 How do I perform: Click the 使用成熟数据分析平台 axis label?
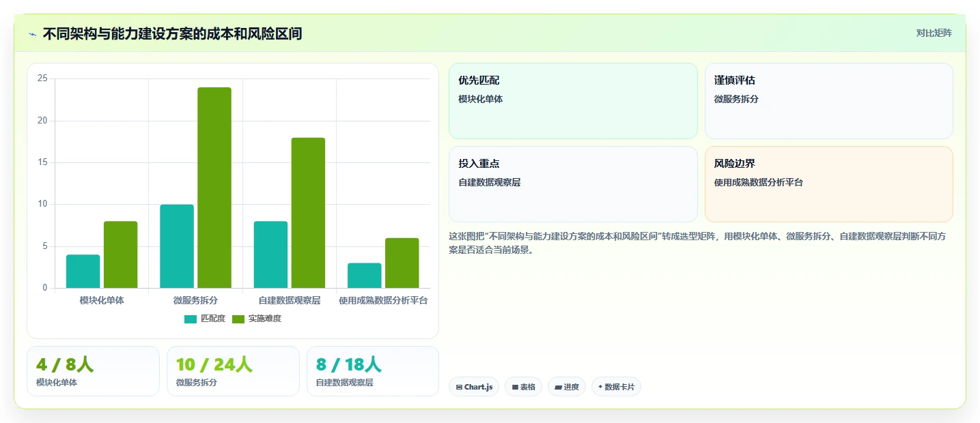pyautogui.click(x=383, y=300)
